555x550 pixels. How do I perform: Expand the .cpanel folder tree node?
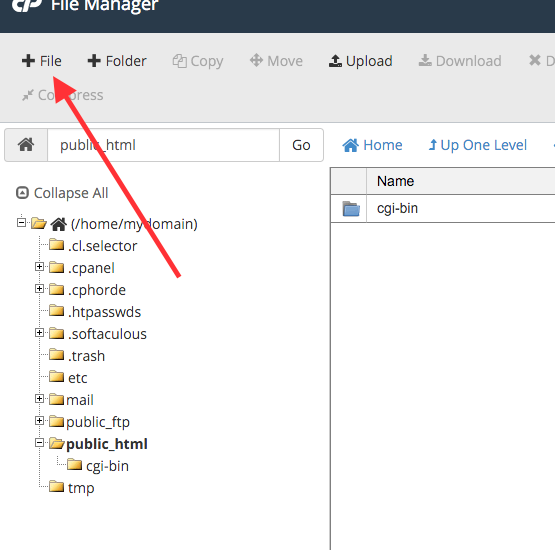click(39, 267)
